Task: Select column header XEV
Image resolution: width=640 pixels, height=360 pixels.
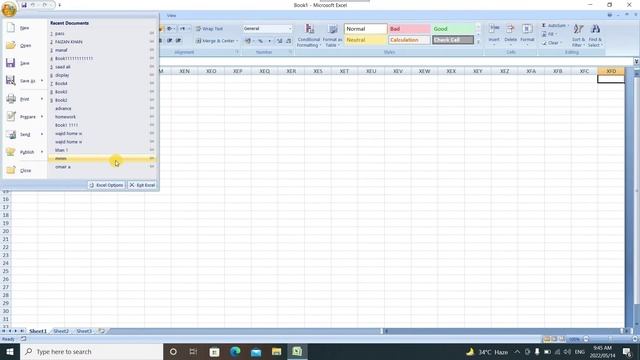Action: (x=398, y=71)
